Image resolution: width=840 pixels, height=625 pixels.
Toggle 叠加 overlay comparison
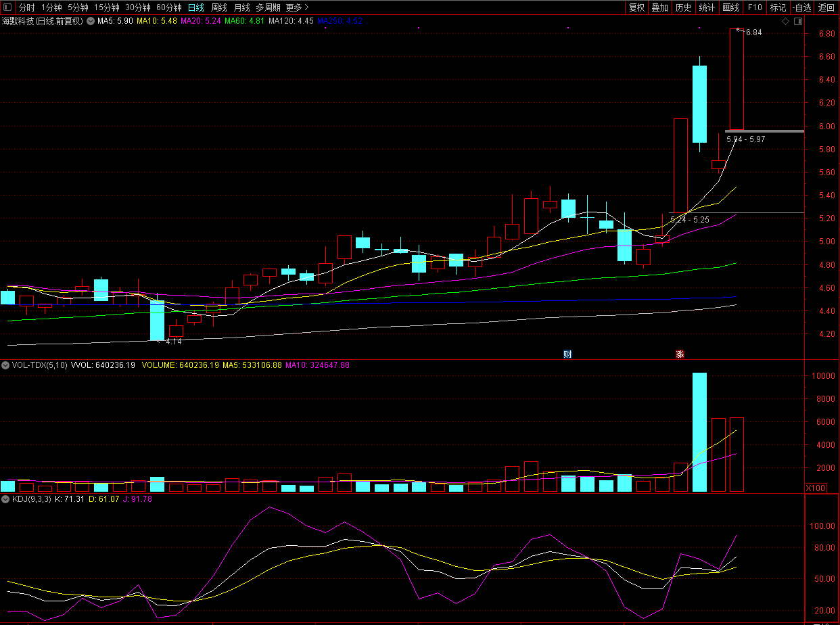(x=659, y=7)
